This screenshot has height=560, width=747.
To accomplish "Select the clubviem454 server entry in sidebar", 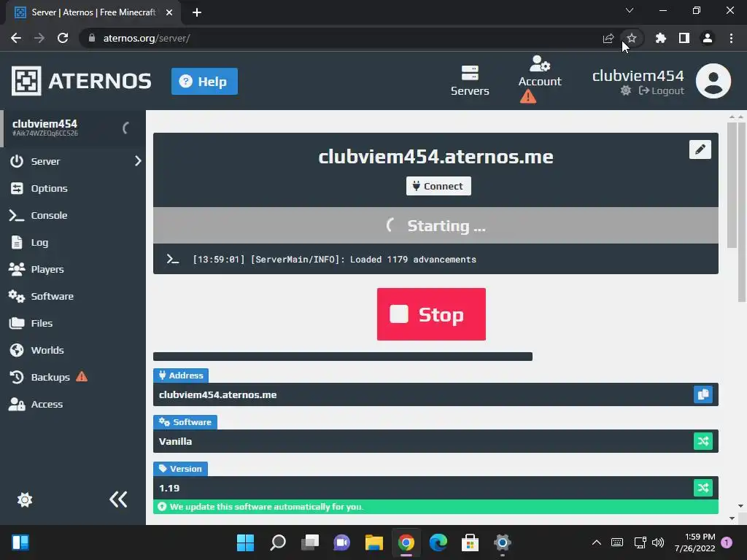I will [73, 128].
